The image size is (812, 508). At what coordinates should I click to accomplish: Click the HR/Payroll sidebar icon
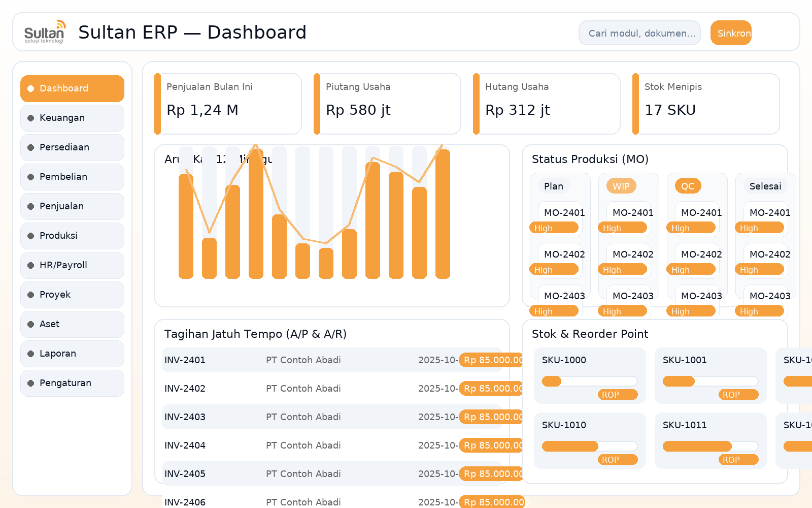tap(31, 265)
